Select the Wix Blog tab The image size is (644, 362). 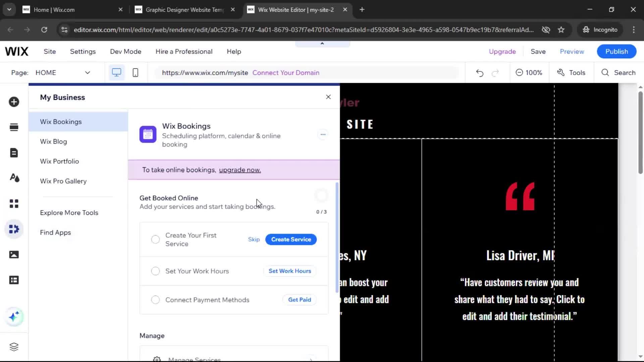(x=78, y=141)
